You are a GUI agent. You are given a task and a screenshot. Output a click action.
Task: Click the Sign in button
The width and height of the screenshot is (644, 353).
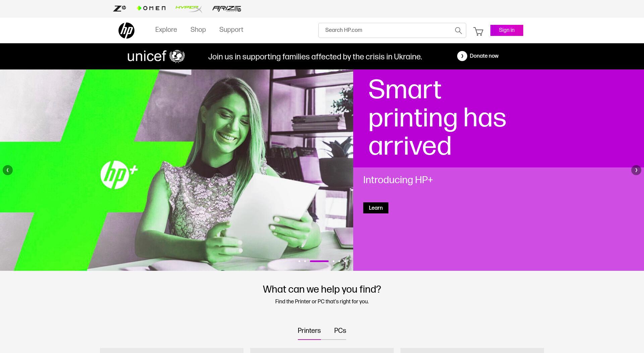[506, 30]
